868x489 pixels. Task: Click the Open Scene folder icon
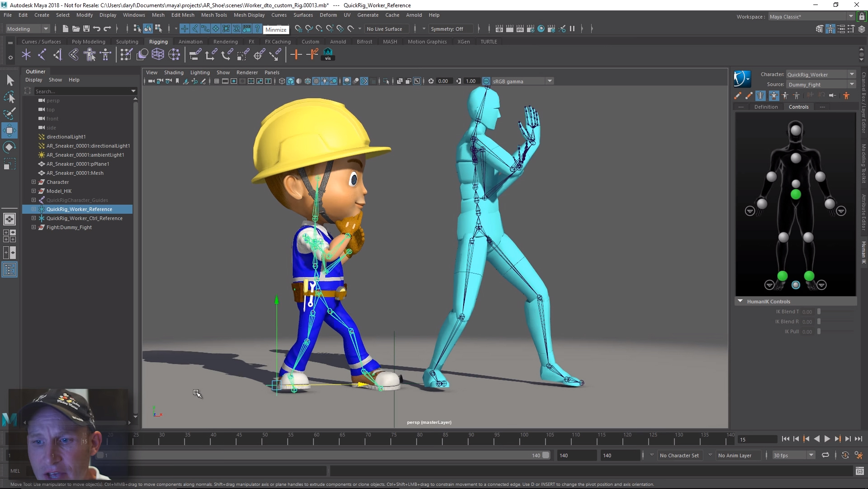[76, 29]
